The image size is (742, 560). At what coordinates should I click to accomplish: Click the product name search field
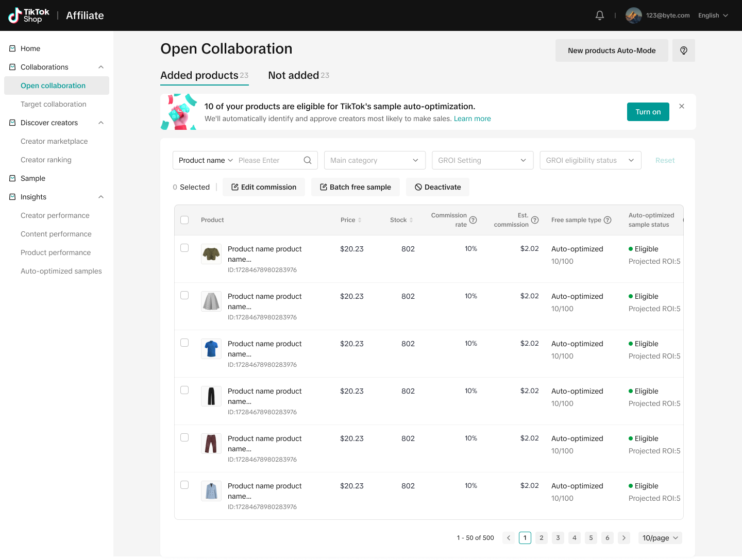[268, 160]
